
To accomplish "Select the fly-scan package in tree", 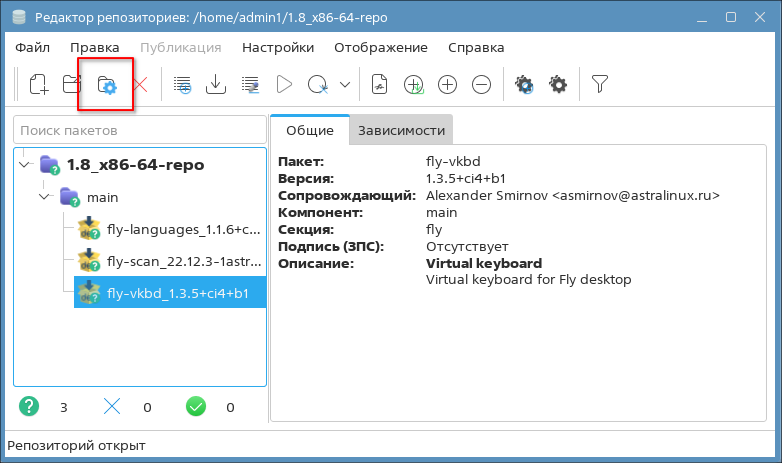I will tap(168, 261).
